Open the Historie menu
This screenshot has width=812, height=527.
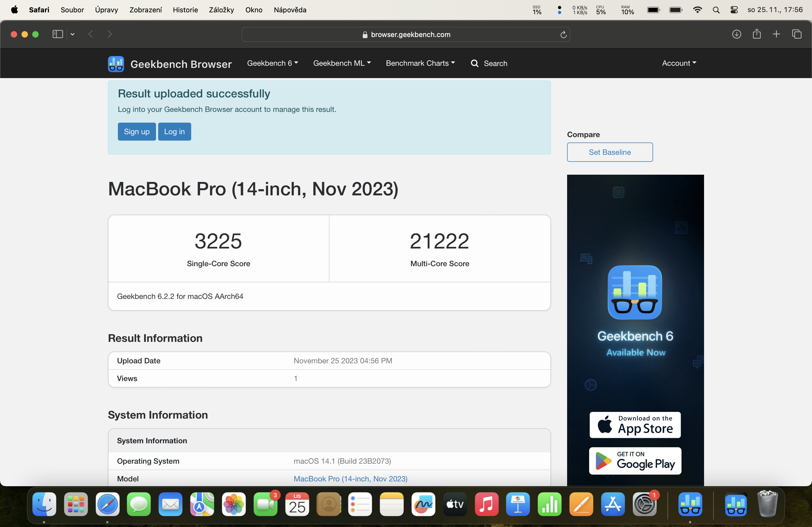tap(185, 10)
